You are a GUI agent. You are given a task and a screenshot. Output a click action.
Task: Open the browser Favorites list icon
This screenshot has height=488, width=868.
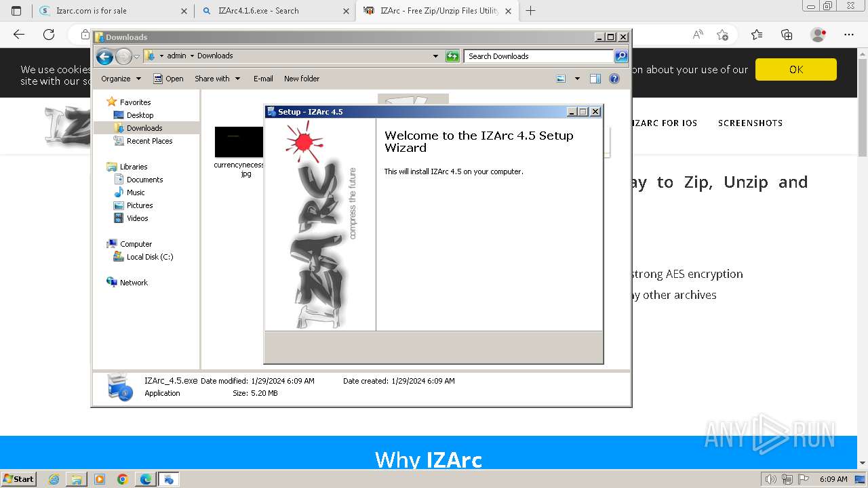[x=757, y=35]
